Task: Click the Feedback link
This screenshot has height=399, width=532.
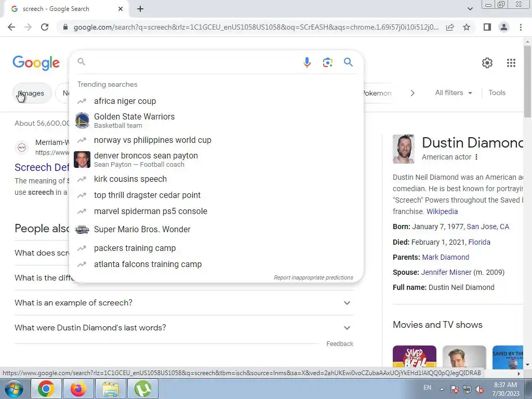Action: [x=340, y=344]
